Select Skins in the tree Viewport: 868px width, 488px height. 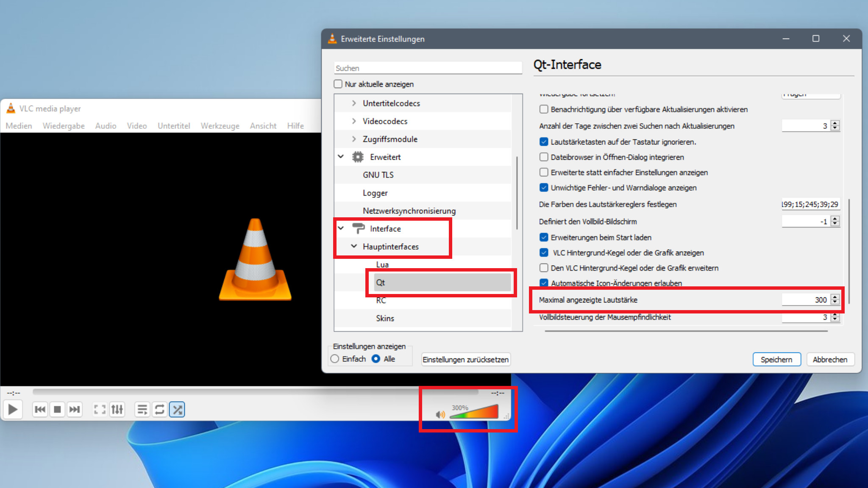click(x=385, y=318)
